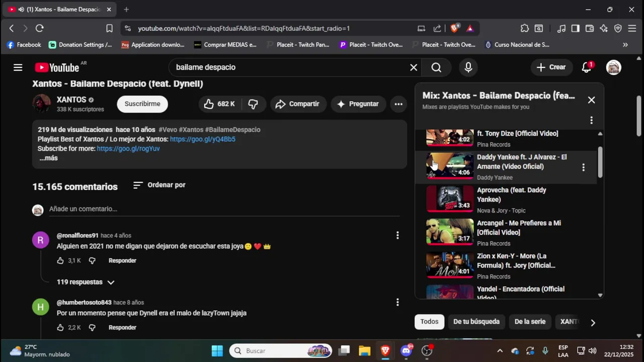Image resolution: width=644 pixels, height=362 pixels.
Task: Select the Todos filter chip
Action: tap(429, 322)
